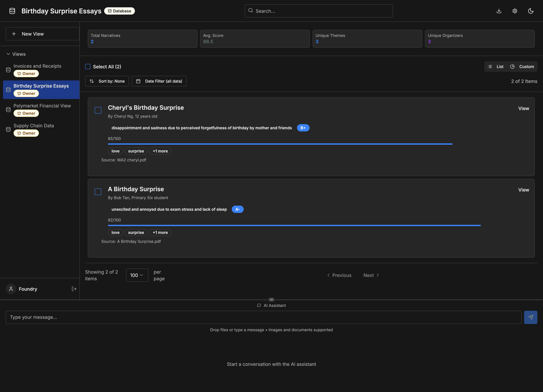Screen dimensions: 543x392
Task: Click the panel resize grip handle
Action: tap(271, 300)
